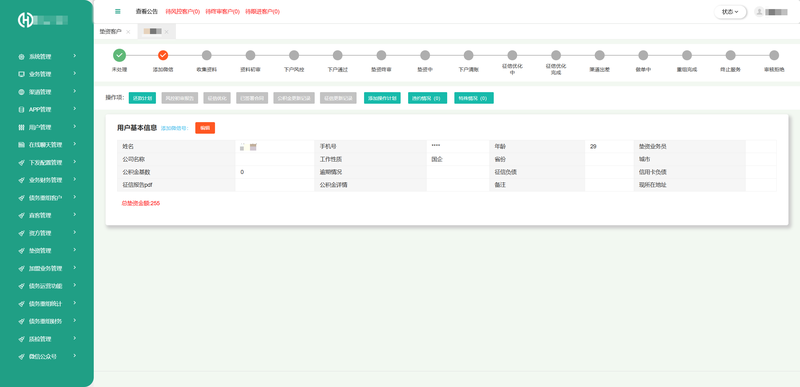
Task: Expand 资方管理 with its chevron
Action: (74, 233)
